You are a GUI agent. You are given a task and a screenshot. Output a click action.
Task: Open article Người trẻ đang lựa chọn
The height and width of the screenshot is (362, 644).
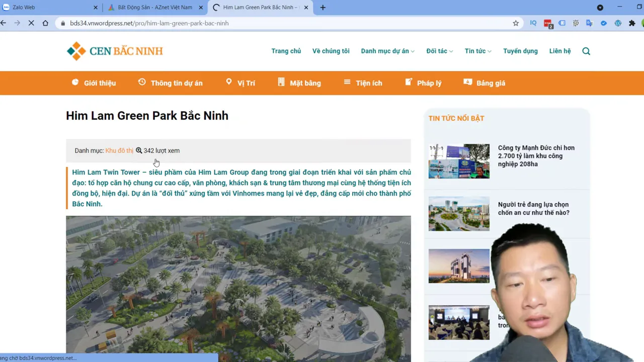tap(534, 209)
